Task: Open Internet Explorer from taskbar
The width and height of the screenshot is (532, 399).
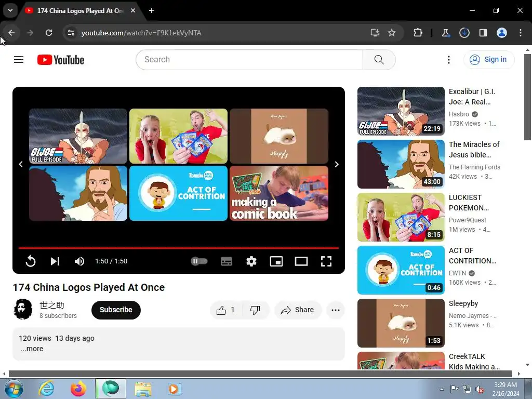Action: (x=46, y=389)
